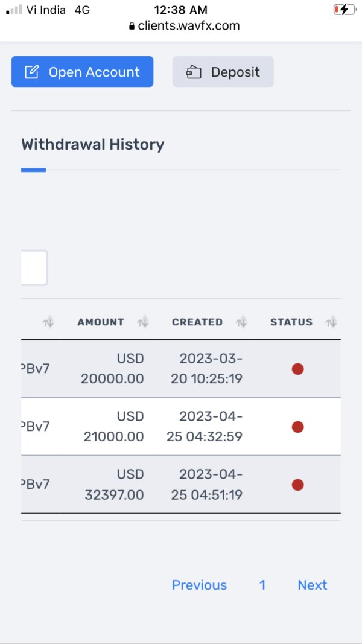
Task: Click the CREATED column header
Action: [x=197, y=322]
